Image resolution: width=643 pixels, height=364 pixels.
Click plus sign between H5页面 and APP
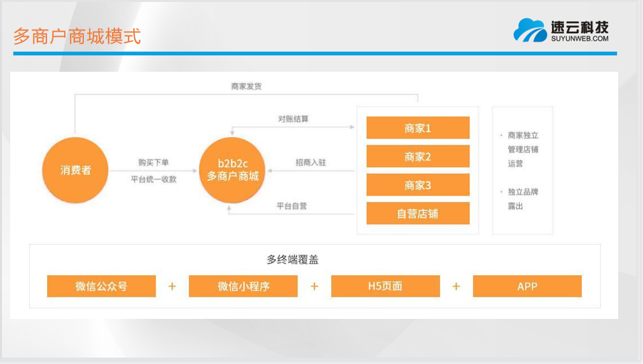pos(456,286)
